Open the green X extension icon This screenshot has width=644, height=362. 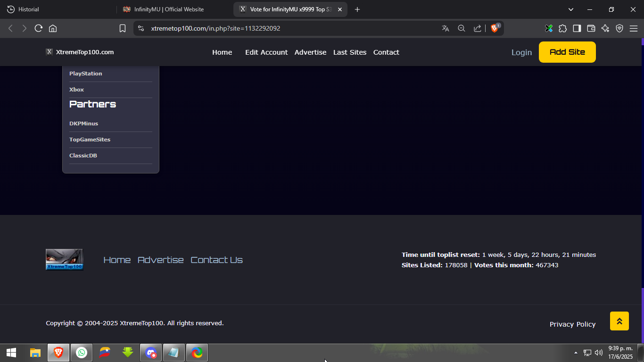click(x=549, y=28)
